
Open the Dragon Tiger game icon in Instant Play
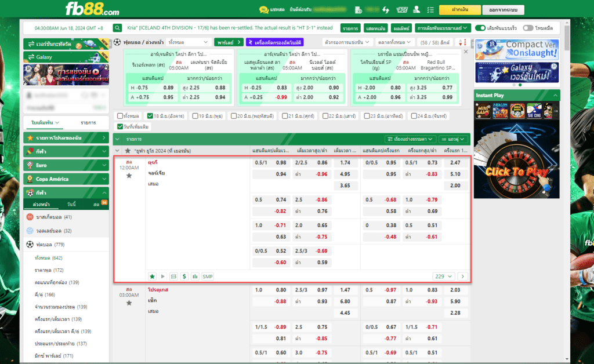point(500,111)
